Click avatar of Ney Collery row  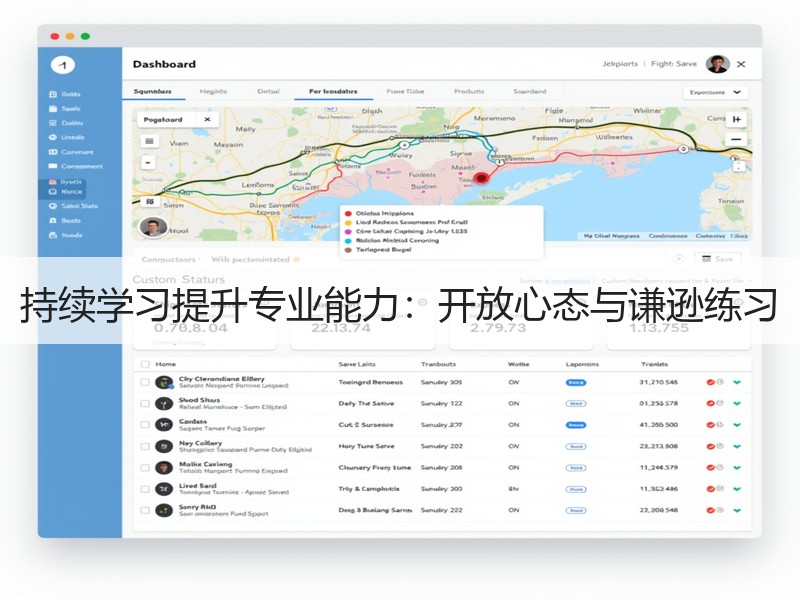click(164, 446)
